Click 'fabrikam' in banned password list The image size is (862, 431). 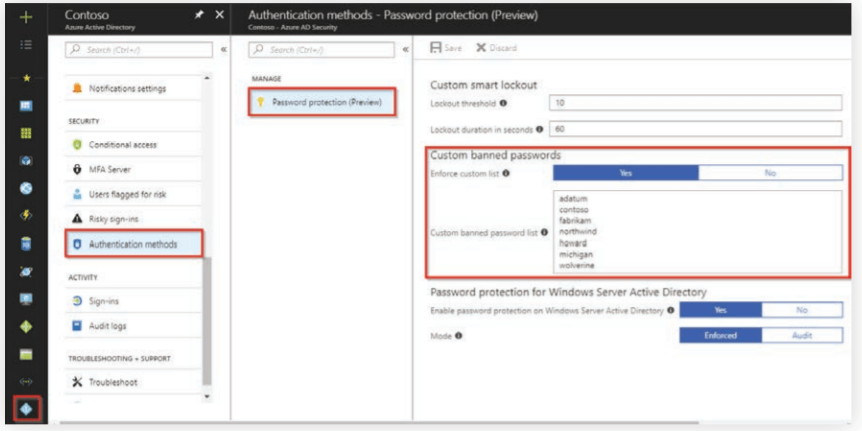tap(575, 220)
